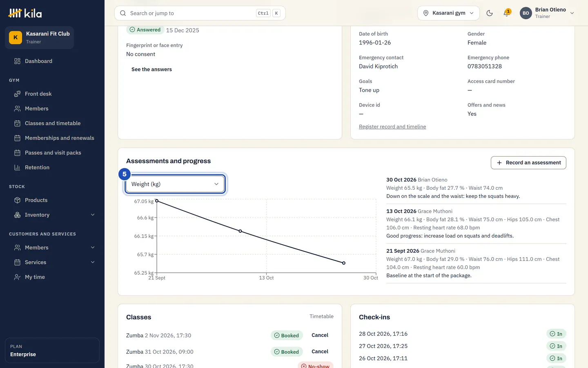Click the Kila logo
588x368 pixels.
coord(25,13)
